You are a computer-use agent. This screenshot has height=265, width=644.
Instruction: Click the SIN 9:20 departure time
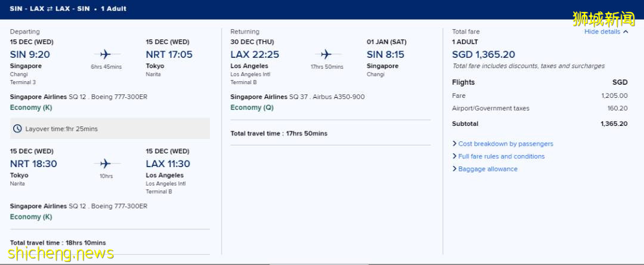coord(30,54)
